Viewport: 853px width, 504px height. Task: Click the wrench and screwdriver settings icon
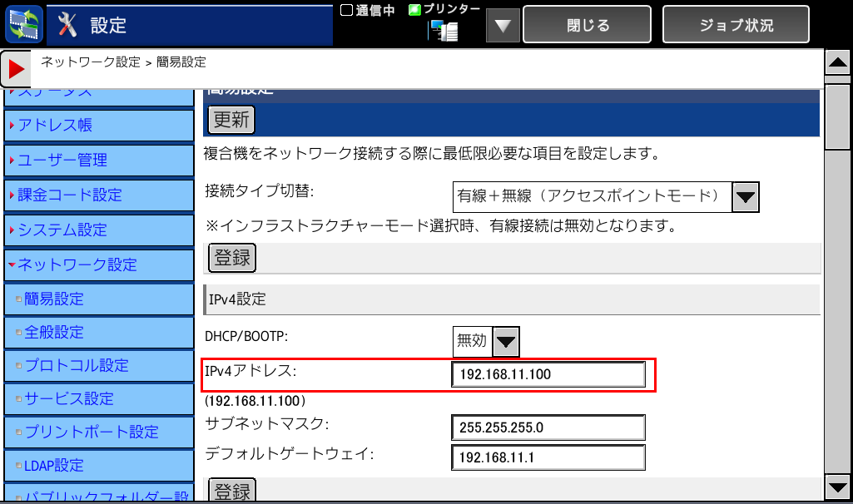[x=67, y=25]
